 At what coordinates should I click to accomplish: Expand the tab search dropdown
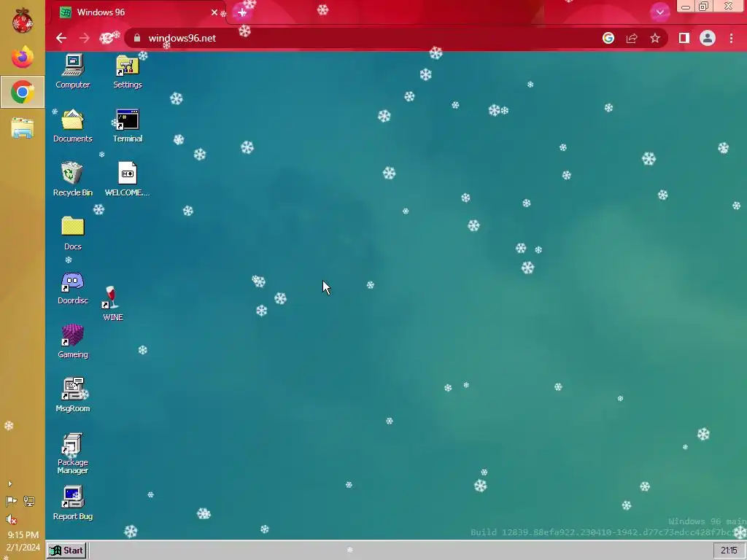[659, 12]
